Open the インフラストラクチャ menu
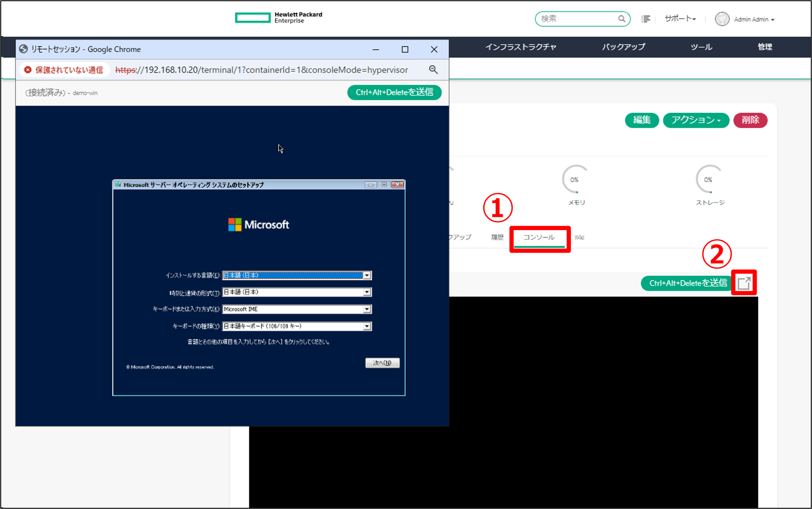Screen dimensions: 812x509 click(520, 47)
